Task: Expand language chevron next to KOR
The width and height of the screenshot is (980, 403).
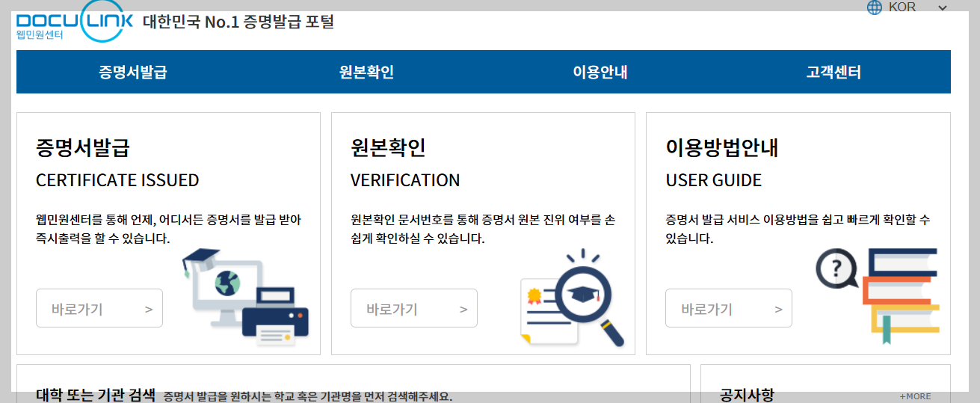Action: coord(943,8)
